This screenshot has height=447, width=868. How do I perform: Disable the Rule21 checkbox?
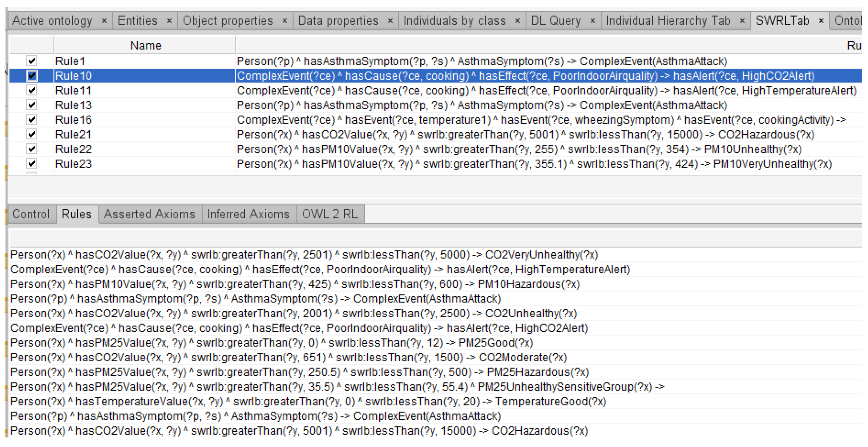[32, 134]
